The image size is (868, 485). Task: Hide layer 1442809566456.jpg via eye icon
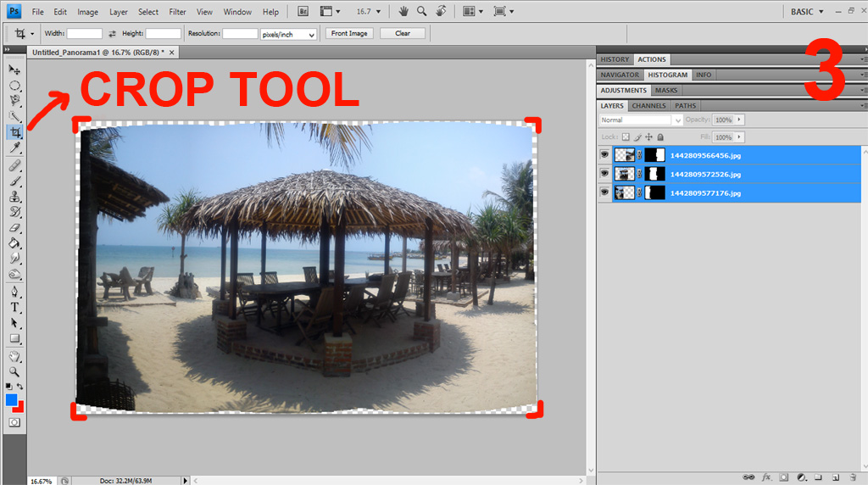604,155
